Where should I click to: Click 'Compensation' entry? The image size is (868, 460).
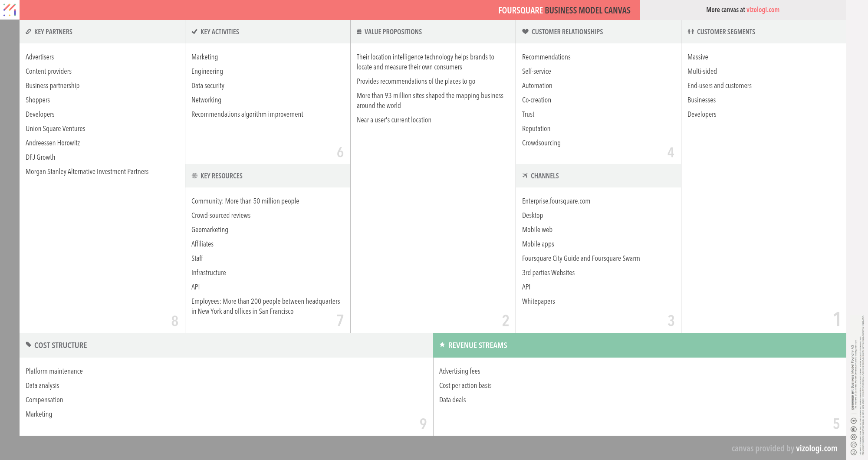(44, 400)
